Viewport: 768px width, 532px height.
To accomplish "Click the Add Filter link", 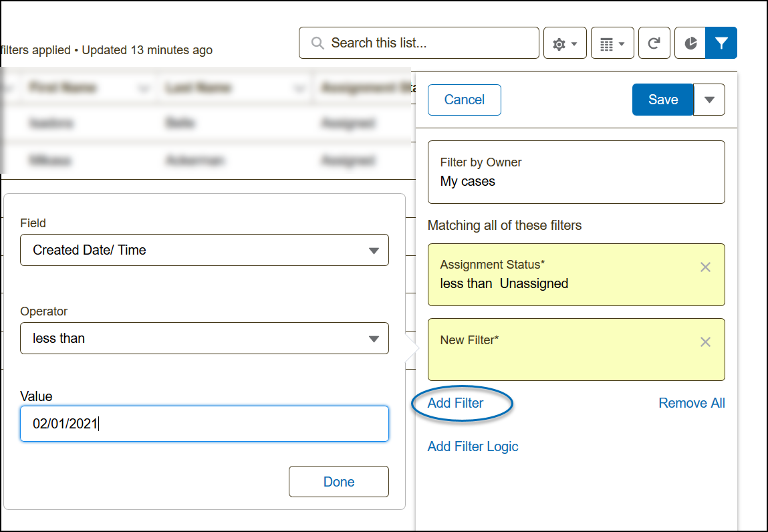I will [x=455, y=403].
